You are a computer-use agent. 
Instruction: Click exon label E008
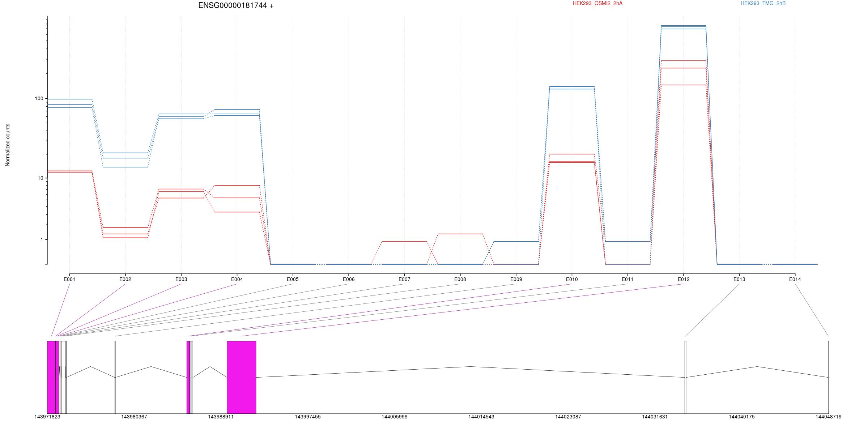pyautogui.click(x=460, y=279)
